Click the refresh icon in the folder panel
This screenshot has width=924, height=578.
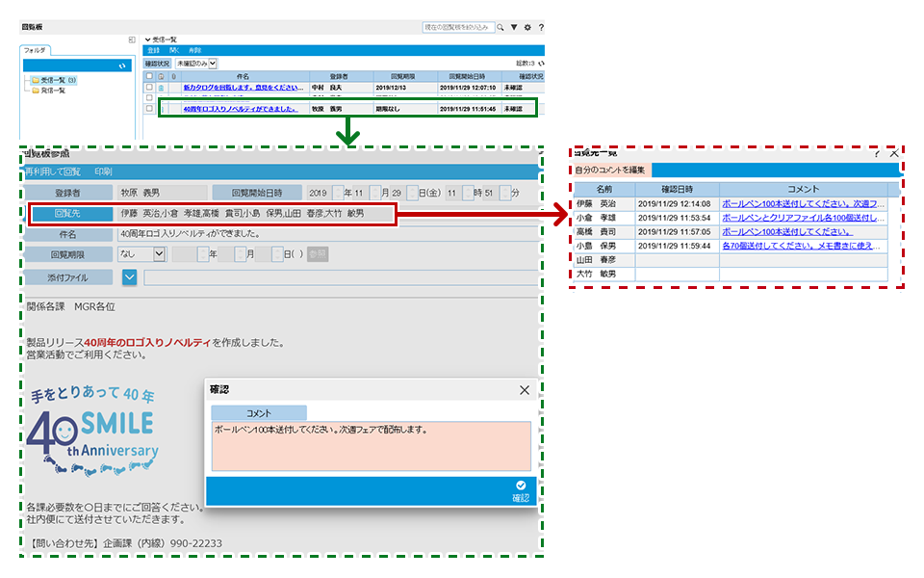tap(122, 66)
